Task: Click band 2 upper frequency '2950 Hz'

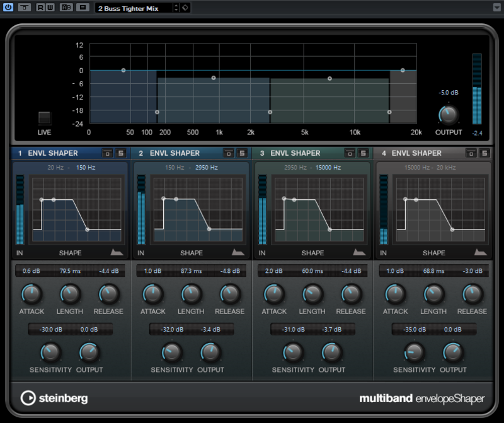Action: click(207, 167)
